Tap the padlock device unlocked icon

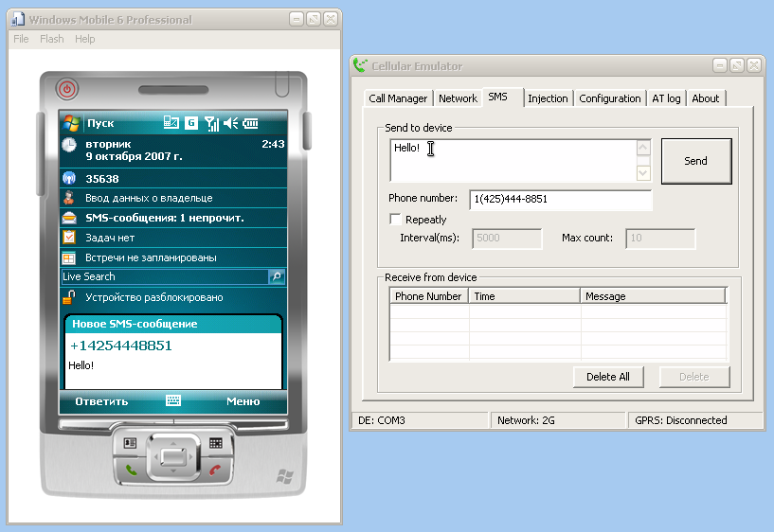69,297
